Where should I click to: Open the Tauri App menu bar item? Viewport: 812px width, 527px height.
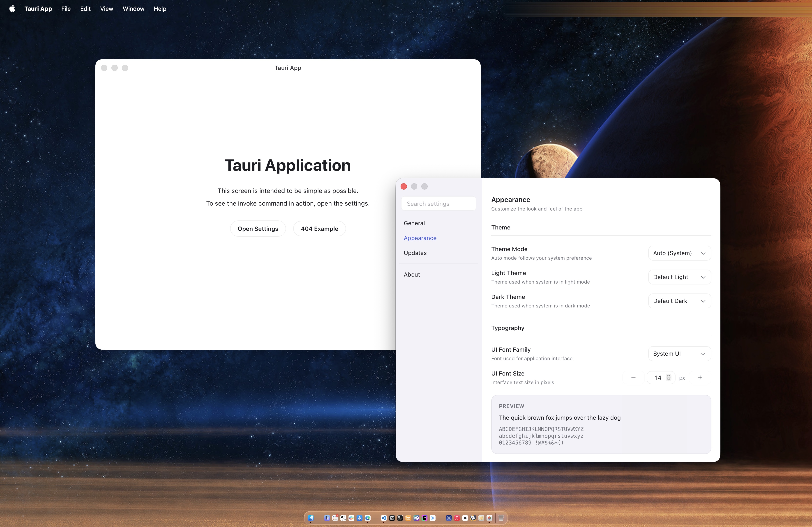(38, 9)
